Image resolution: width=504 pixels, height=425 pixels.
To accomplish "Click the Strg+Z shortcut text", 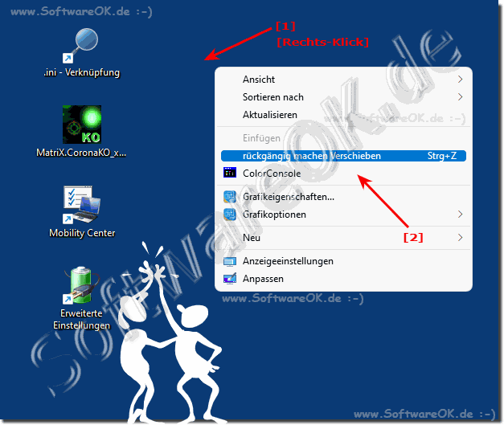I will pos(441,156).
